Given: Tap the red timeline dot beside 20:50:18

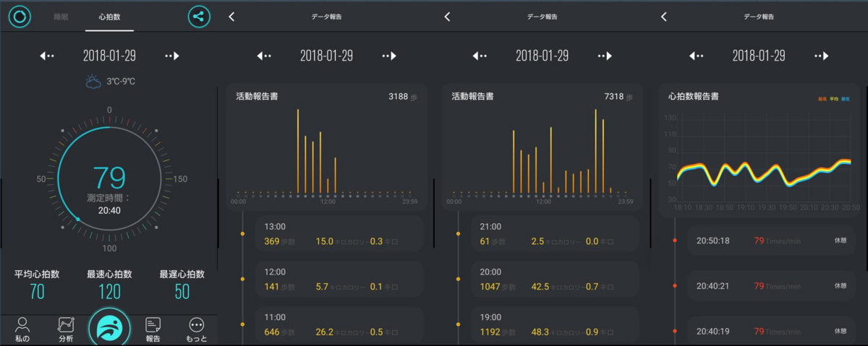Looking at the screenshot, I should point(675,241).
